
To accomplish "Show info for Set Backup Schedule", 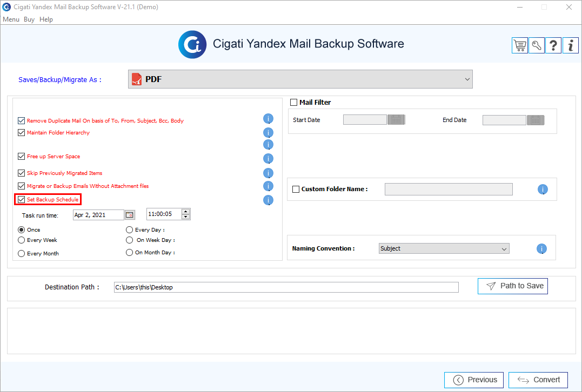I will (x=268, y=200).
